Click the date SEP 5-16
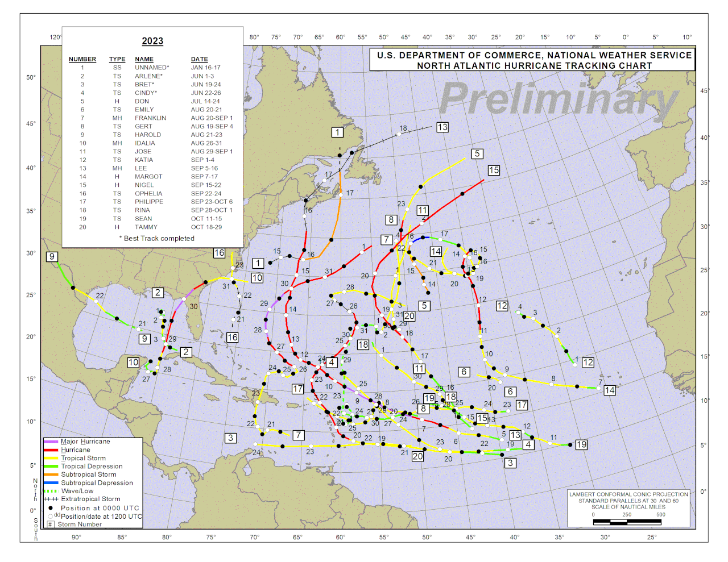Viewport: 728px width, 562px height. pos(204,168)
